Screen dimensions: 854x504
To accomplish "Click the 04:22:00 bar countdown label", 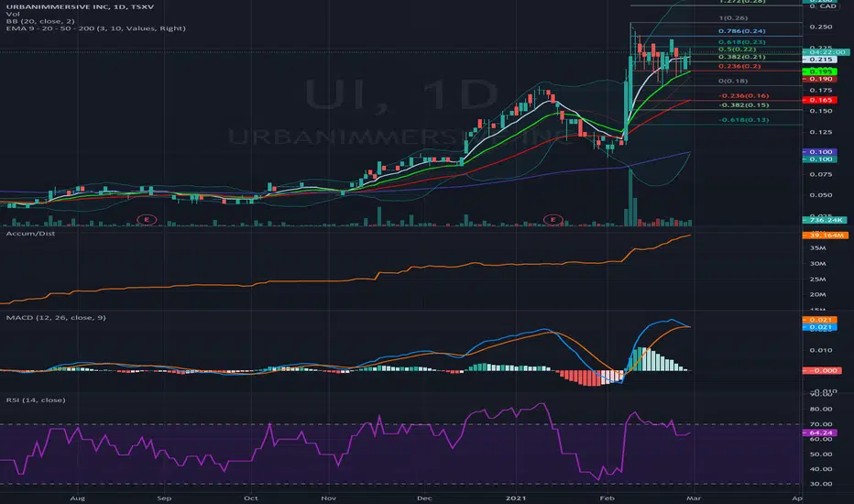I will pos(827,51).
